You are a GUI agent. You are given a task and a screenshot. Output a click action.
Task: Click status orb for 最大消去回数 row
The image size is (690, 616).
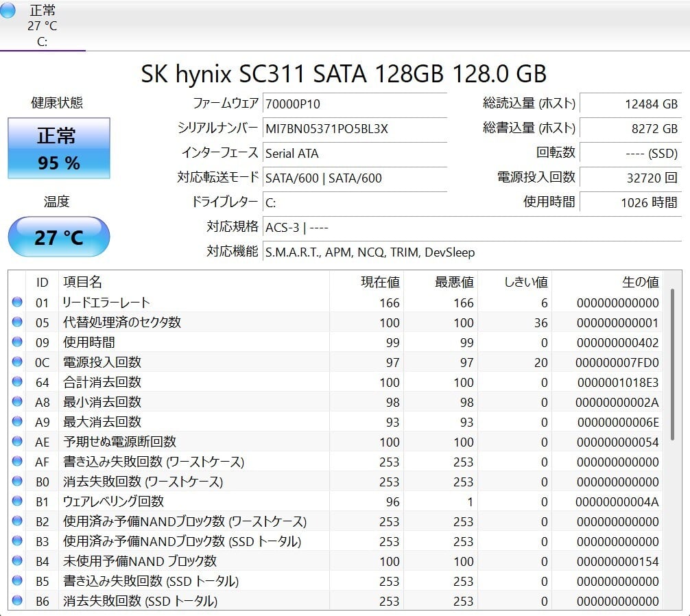[17, 422]
